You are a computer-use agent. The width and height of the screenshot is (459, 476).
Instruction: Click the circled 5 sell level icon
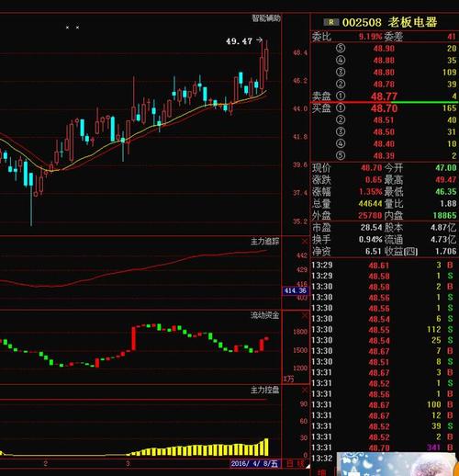(341, 49)
